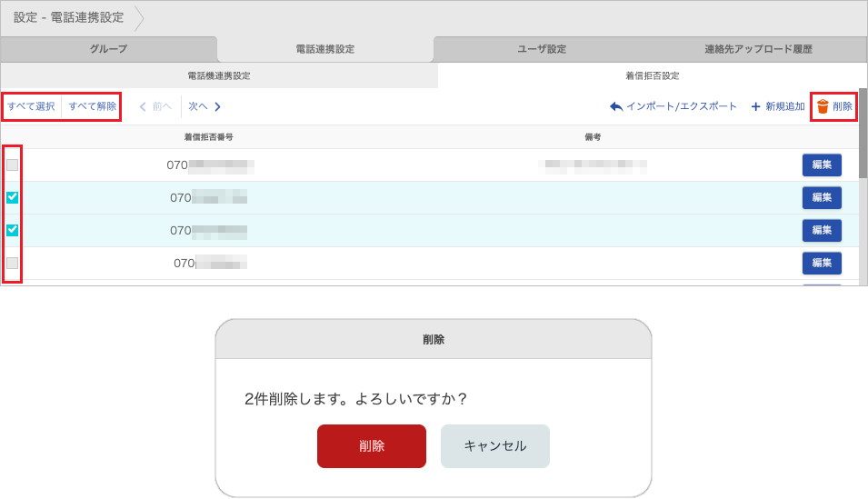Click the fourth row's 070 number

coord(210,263)
